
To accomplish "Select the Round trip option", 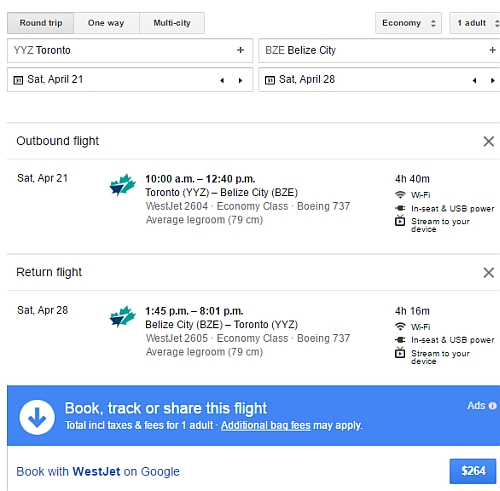I will [x=41, y=23].
